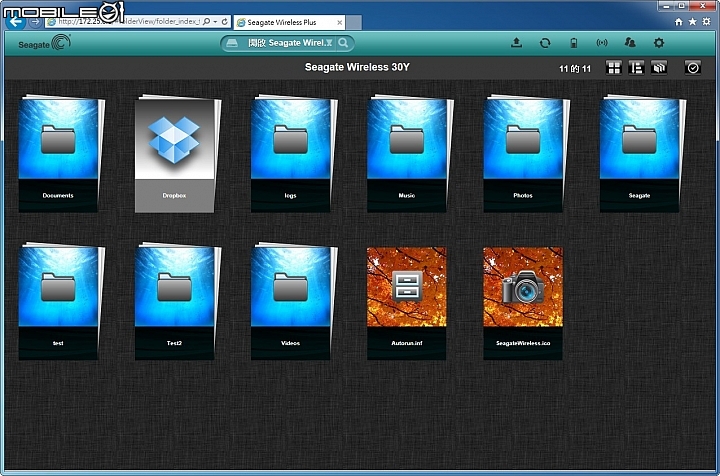Switch to list view
Viewport: 720px width, 476px height.
point(636,68)
